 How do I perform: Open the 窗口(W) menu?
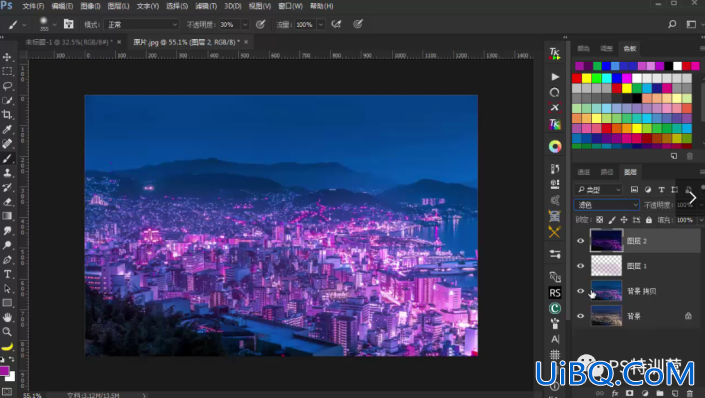[x=290, y=6]
